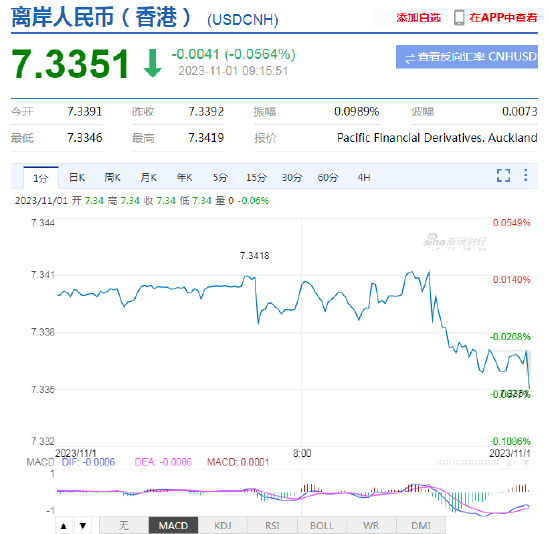Open the chart options three-dot menu
Image resolution: width=550 pixels, height=534 pixels.
(x=525, y=175)
